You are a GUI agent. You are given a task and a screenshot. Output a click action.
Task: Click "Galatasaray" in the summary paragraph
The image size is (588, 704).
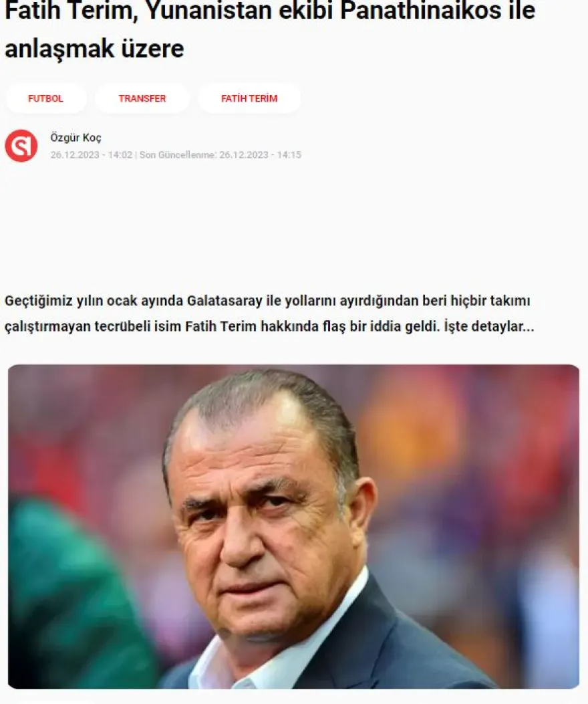(x=225, y=300)
